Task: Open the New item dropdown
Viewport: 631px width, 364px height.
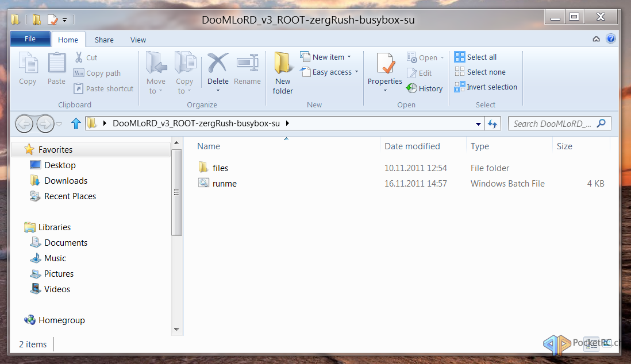Action: pyautogui.click(x=326, y=57)
